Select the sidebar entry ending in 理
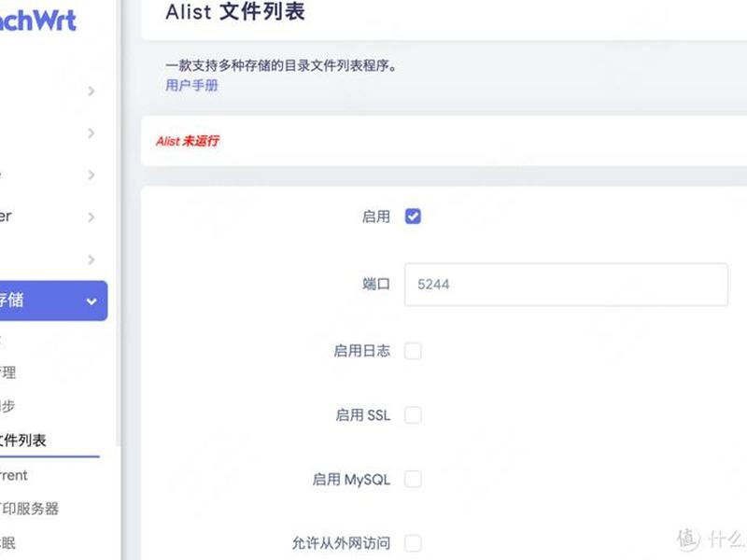The height and width of the screenshot is (560, 747). [8, 371]
